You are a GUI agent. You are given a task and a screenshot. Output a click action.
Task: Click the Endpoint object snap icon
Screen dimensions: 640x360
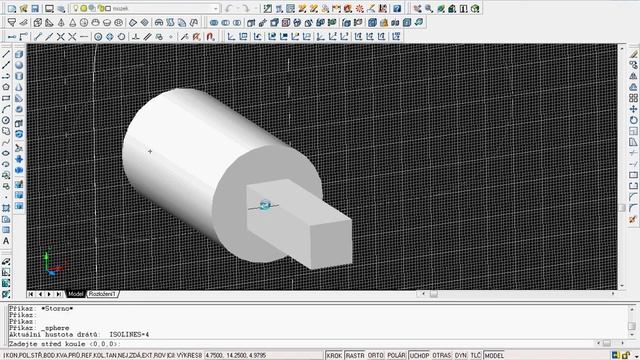[x=38, y=36]
